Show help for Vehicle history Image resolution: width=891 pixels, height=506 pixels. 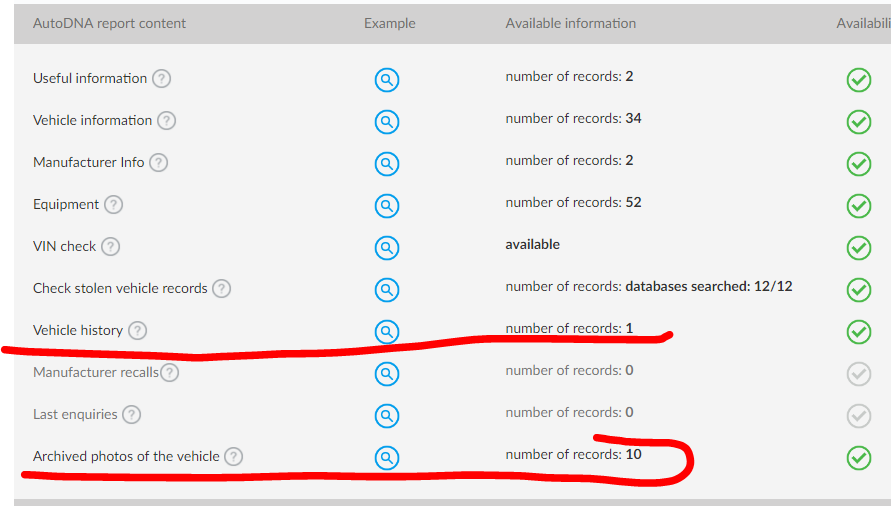(138, 330)
